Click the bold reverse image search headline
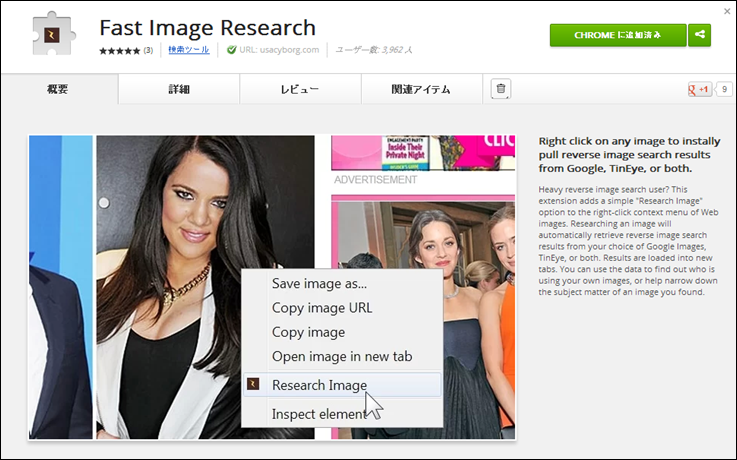The height and width of the screenshot is (460, 737). [629, 155]
